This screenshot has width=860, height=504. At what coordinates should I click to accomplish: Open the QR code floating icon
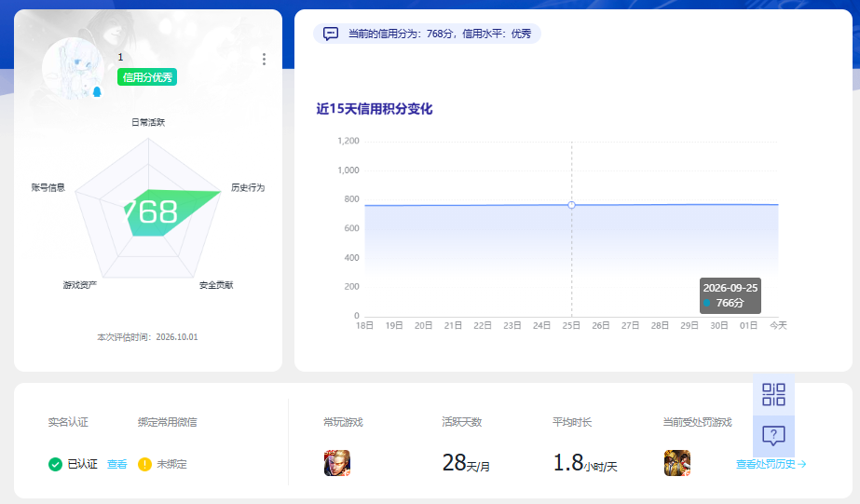[x=773, y=394]
